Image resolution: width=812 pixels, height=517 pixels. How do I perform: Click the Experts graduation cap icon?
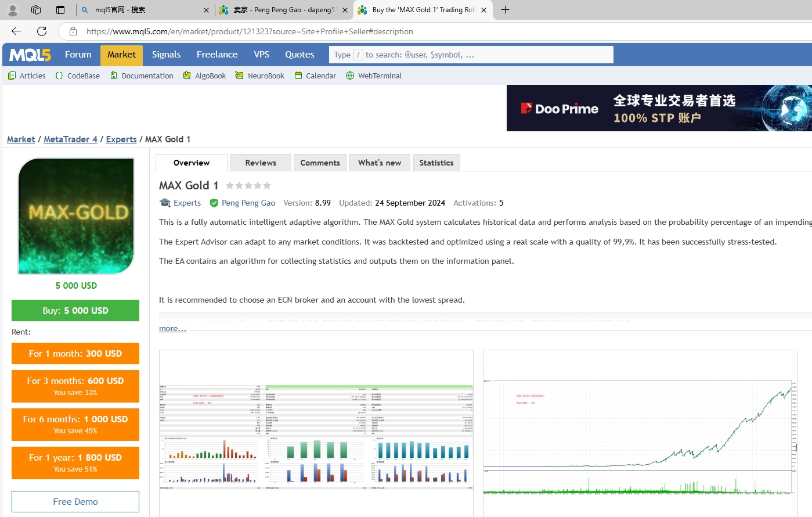(165, 203)
